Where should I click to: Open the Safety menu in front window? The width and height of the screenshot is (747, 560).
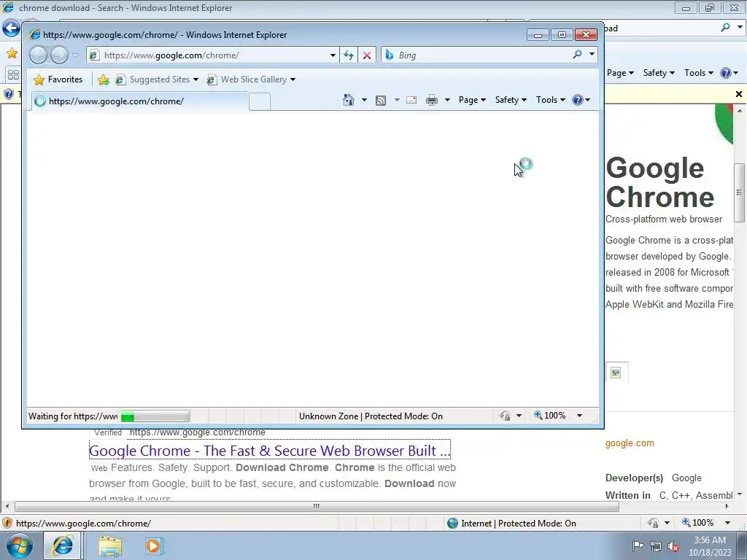coord(511,100)
